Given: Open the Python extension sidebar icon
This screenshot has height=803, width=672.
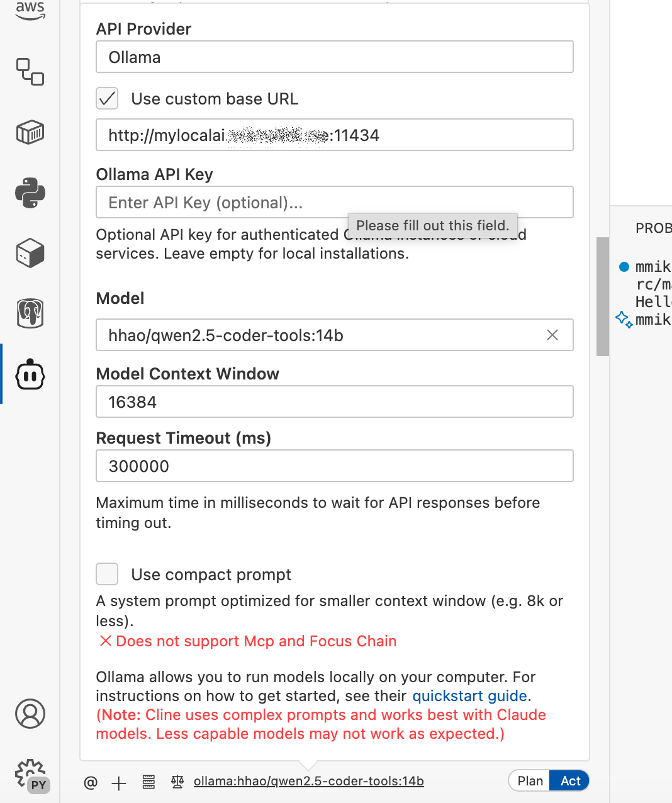Looking at the screenshot, I should 30,193.
